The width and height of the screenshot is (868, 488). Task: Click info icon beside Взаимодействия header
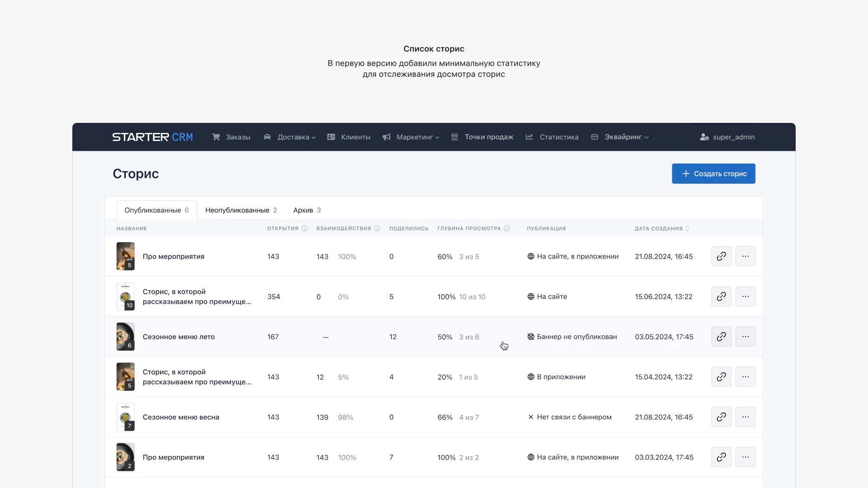click(x=377, y=229)
